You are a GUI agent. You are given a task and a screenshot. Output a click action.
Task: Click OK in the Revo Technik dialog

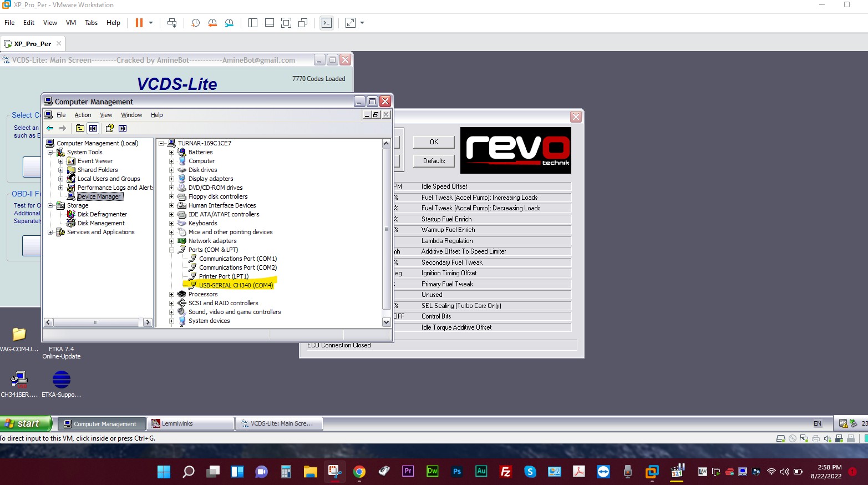pos(434,142)
